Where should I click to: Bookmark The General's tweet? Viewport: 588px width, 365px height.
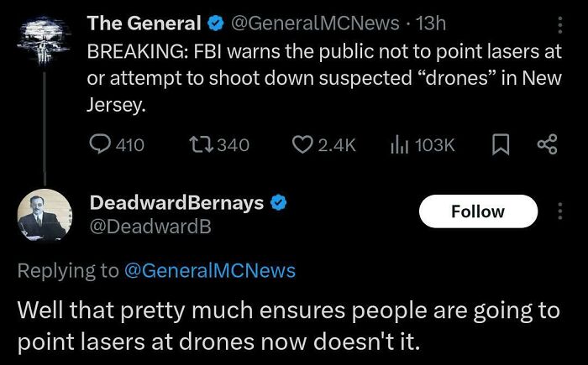[500, 144]
